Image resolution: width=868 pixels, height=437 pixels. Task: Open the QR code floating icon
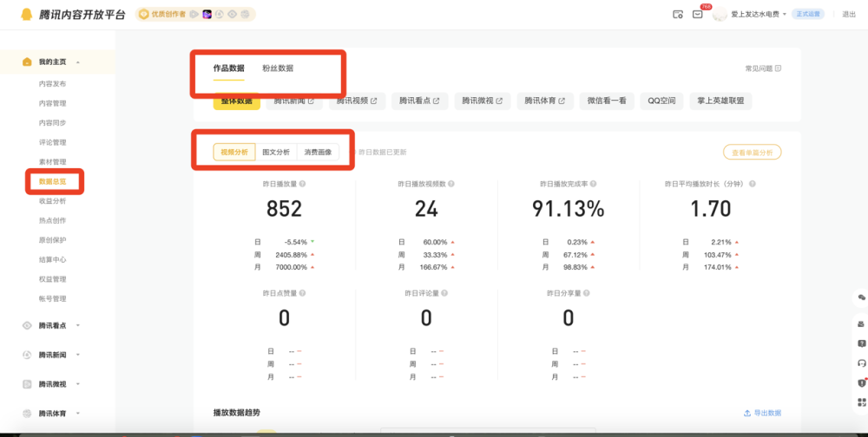pos(861,402)
